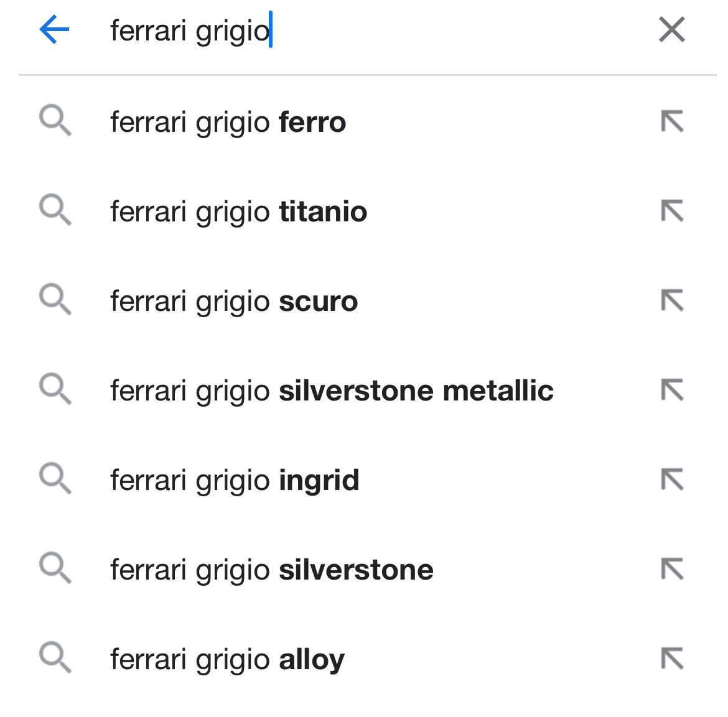This screenshot has height=717, width=728.
Task: Click the magnifier icon beside 'ferro'
Action: click(x=55, y=121)
